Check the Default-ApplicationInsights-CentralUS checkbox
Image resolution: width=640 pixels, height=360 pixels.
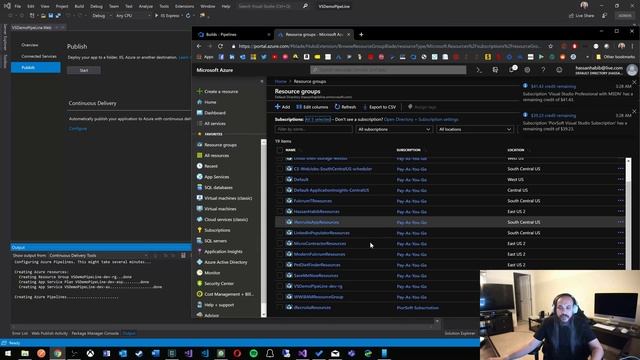(280, 190)
